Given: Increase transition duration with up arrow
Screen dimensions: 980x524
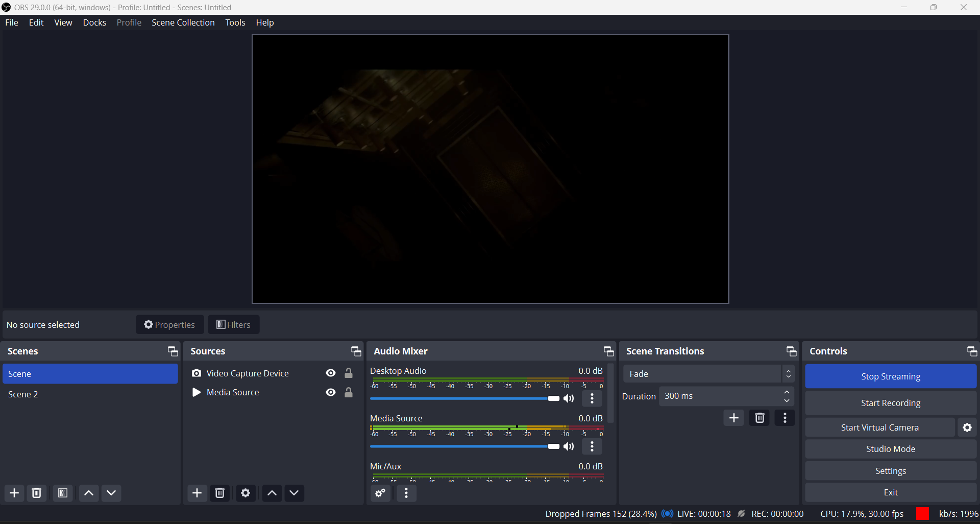Looking at the screenshot, I should [787, 392].
